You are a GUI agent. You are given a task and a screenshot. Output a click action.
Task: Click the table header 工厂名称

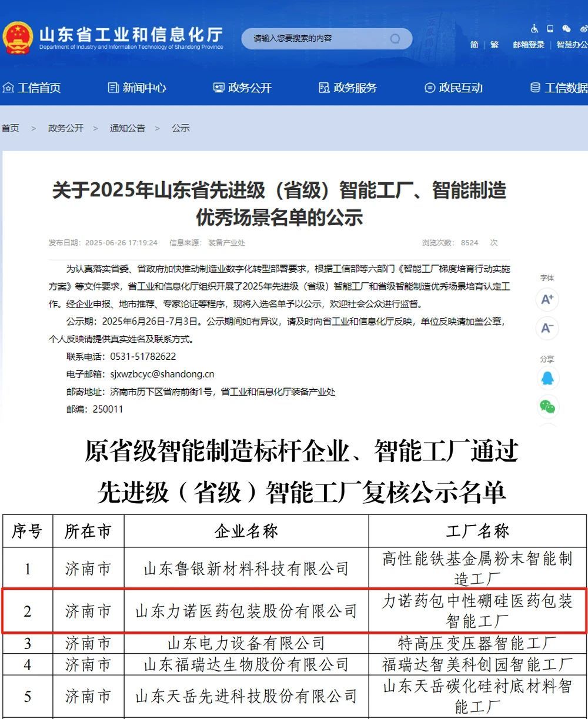[x=477, y=531]
